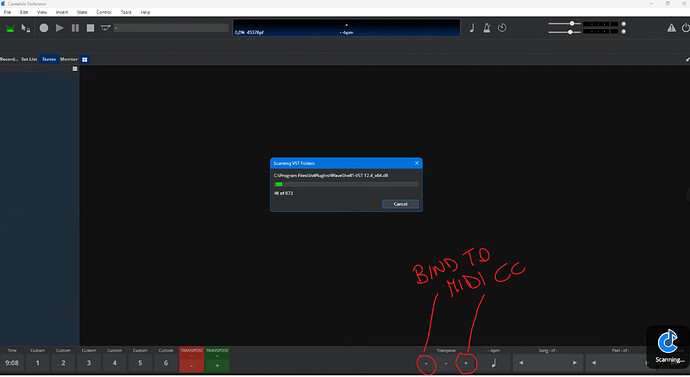Screen dimensions: 690x377
Task: Click the upper round level indicator button
Action: pyautogui.click(x=624, y=24)
